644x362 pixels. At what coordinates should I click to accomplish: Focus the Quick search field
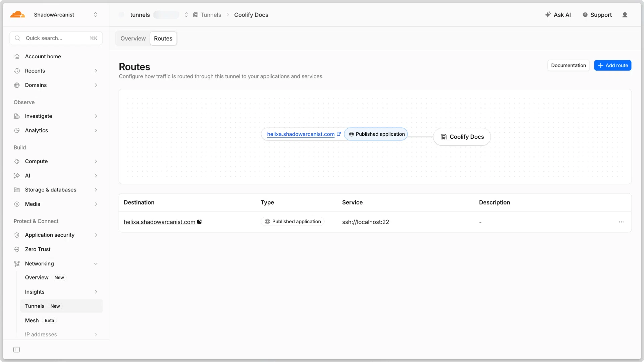click(x=56, y=38)
